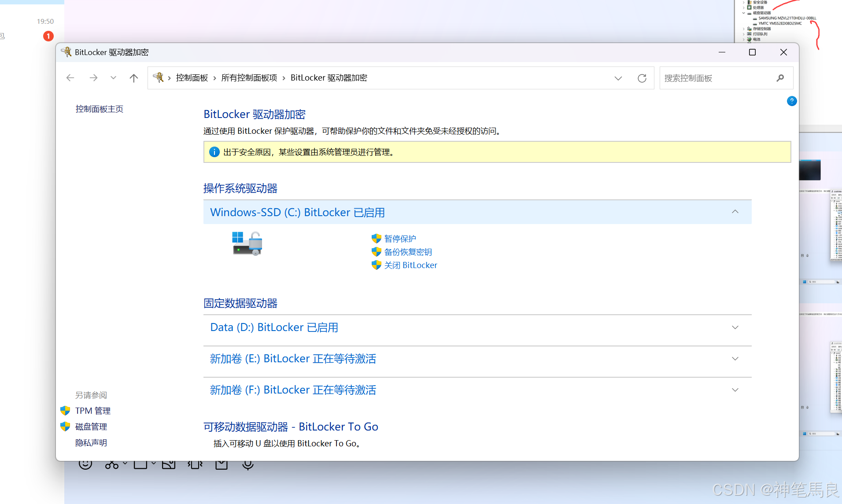Viewport: 842px width, 504px height.
Task: Click shield icon beside 备份恢复密钥
Action: pyautogui.click(x=376, y=252)
